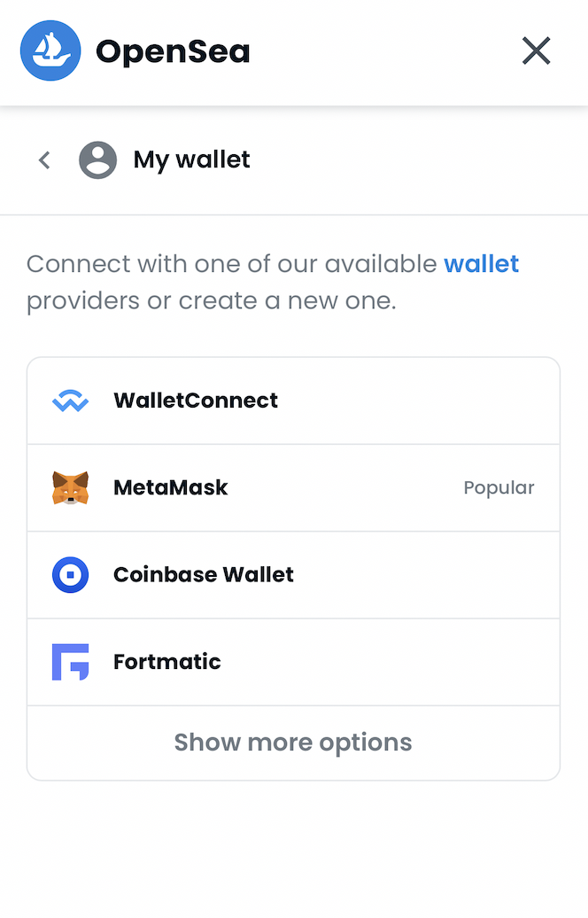Select the Coinbase Wallet provider label
The width and height of the screenshot is (588, 918).
pos(204,575)
